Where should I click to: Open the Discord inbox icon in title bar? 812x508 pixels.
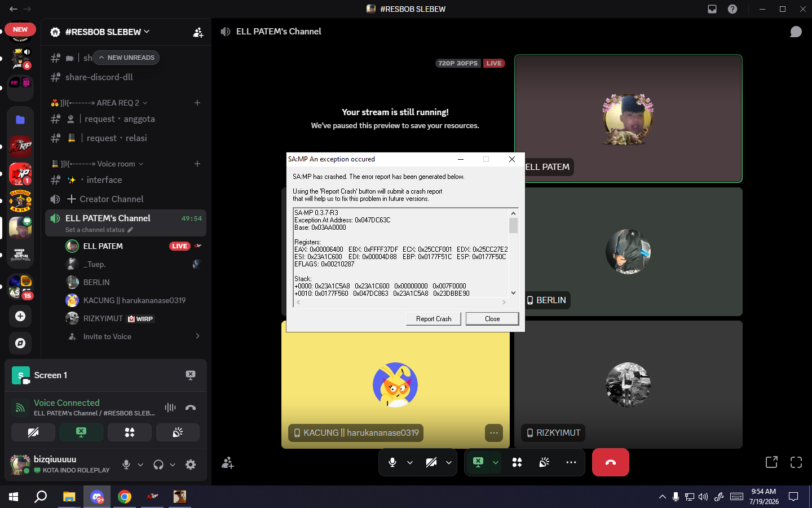[x=712, y=9]
